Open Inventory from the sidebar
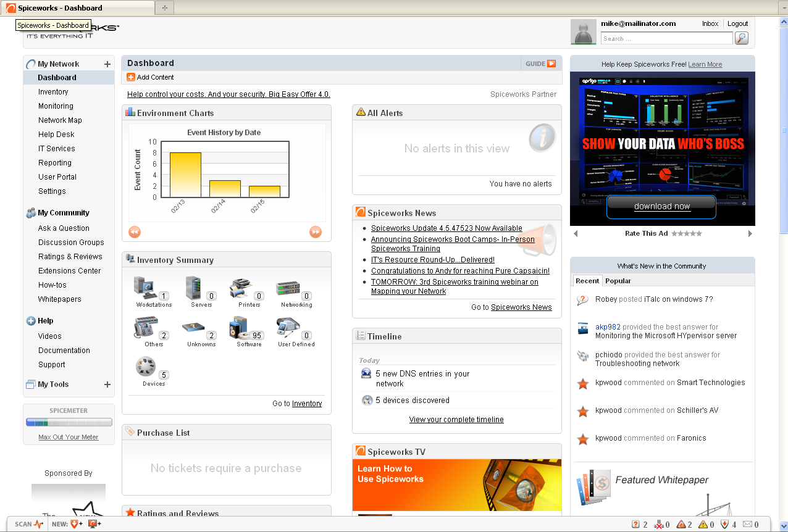 [x=53, y=92]
